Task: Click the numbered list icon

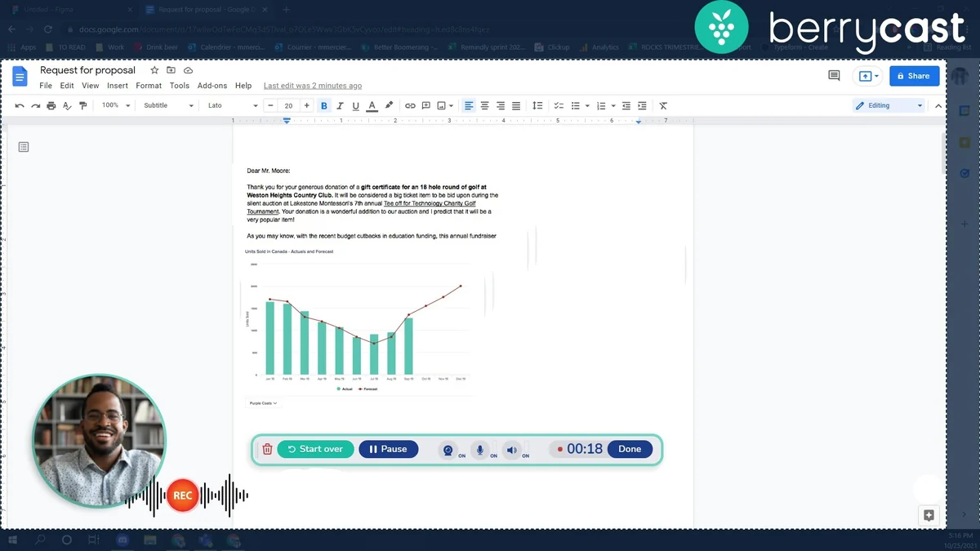Action: click(601, 105)
